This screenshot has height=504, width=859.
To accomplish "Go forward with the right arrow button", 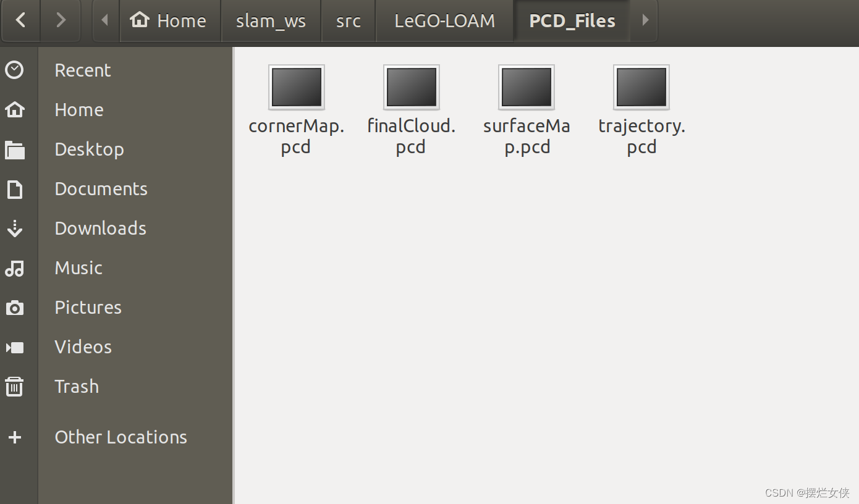I will pyautogui.click(x=61, y=20).
